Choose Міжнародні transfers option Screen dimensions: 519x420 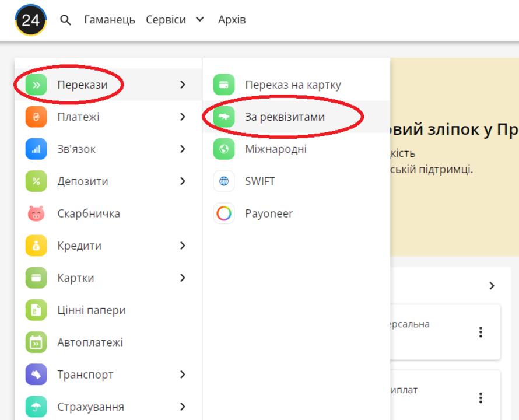[x=296, y=149]
